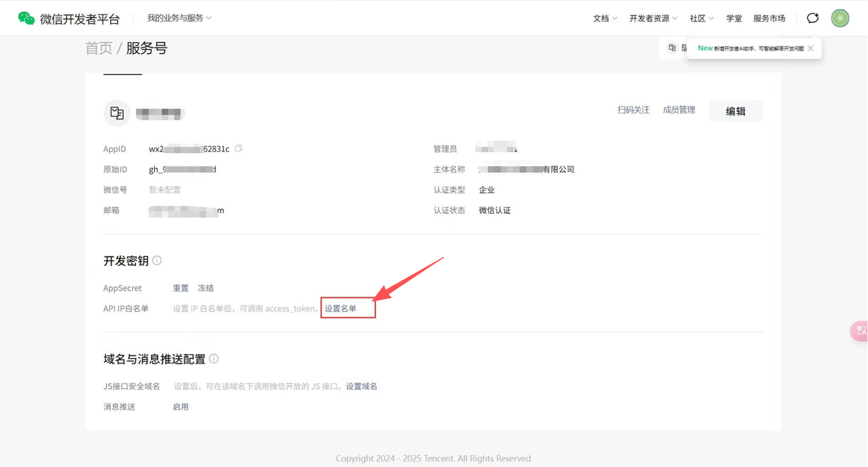
Task: Select the 微信认证 status text
Action: click(x=494, y=210)
